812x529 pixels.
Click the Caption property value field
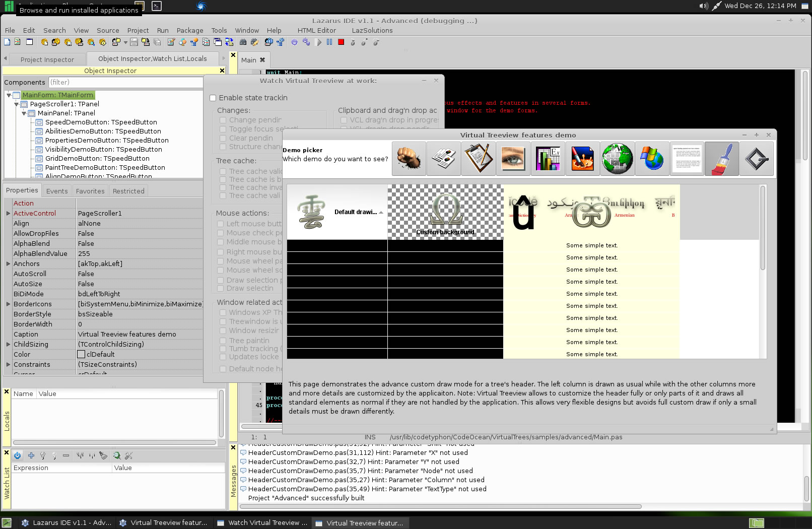tap(140, 334)
